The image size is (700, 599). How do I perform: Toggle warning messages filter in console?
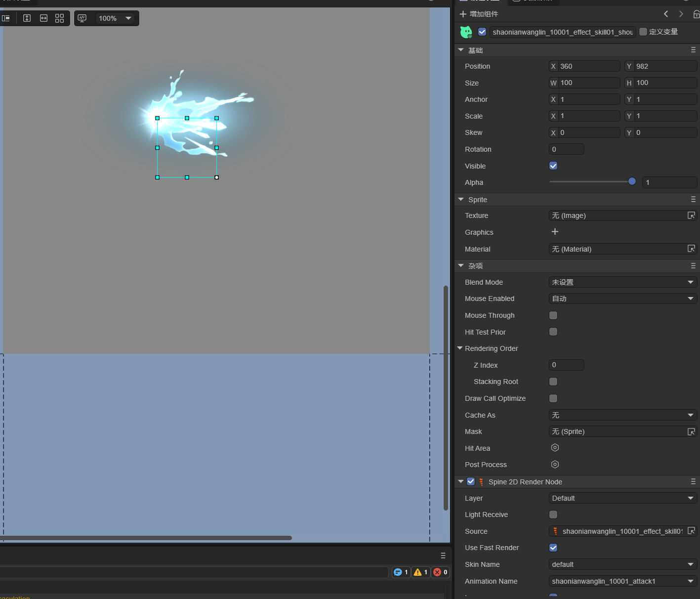[x=420, y=572]
